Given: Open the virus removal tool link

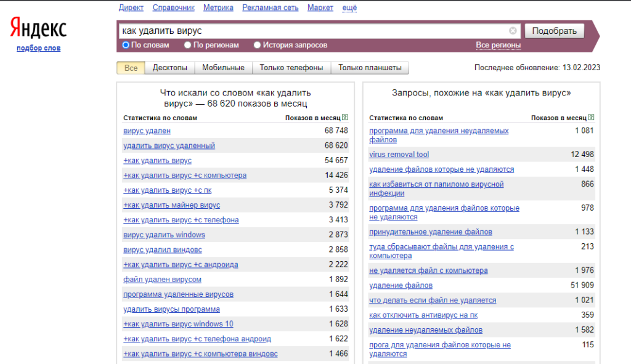Looking at the screenshot, I should (x=399, y=155).
